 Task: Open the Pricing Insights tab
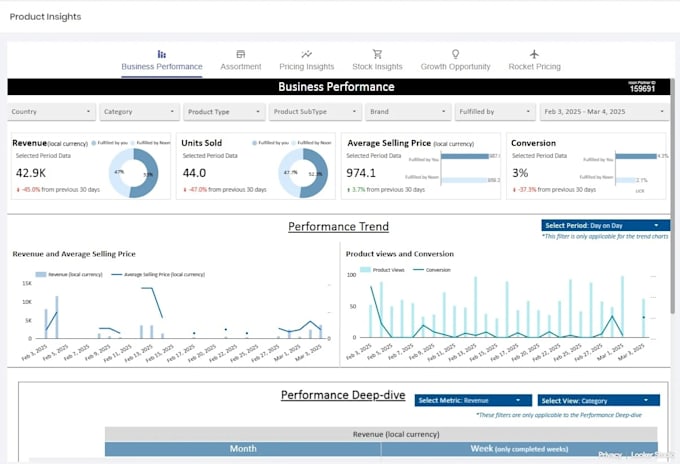(307, 62)
